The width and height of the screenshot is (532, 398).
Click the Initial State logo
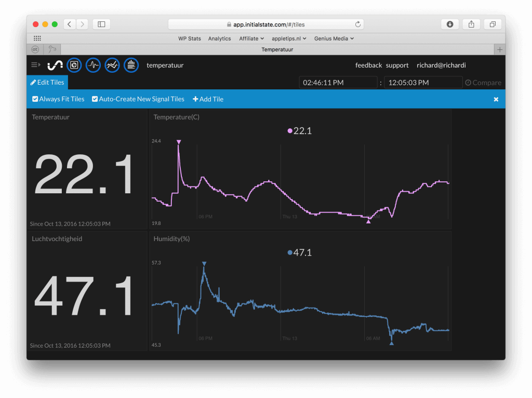(x=55, y=65)
